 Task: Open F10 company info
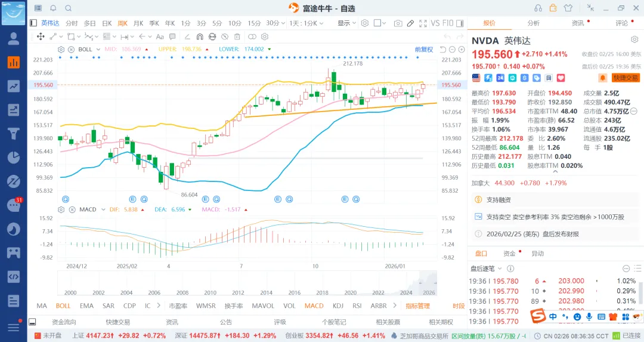[448, 23]
